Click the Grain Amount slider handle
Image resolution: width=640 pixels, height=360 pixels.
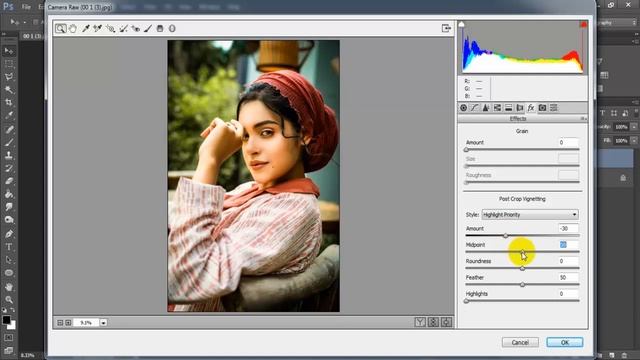pos(466,150)
